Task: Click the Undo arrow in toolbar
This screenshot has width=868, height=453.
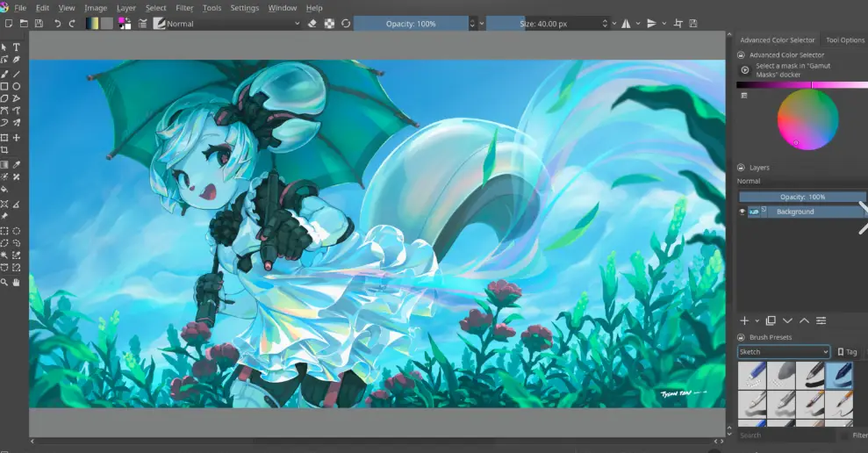Action: pos(57,23)
